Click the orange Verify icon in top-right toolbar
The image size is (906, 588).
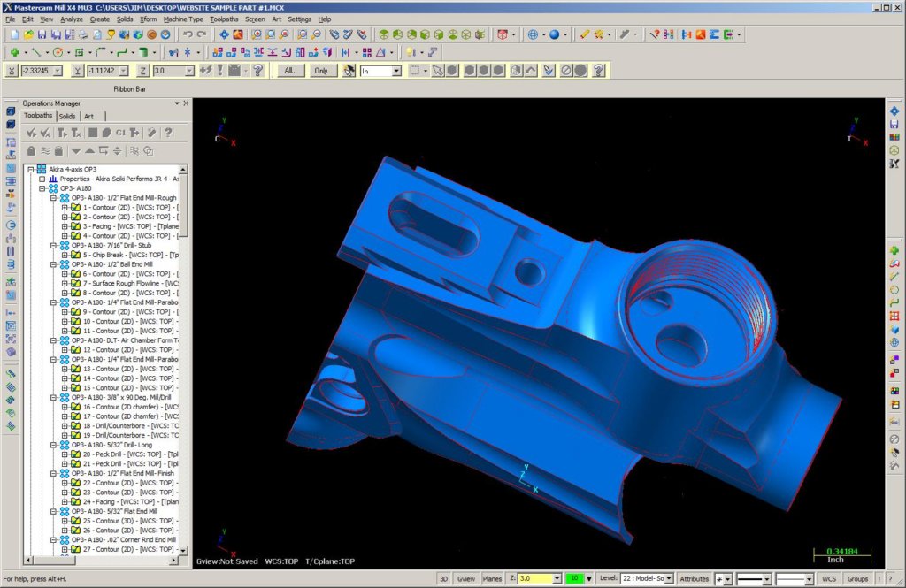point(701,34)
